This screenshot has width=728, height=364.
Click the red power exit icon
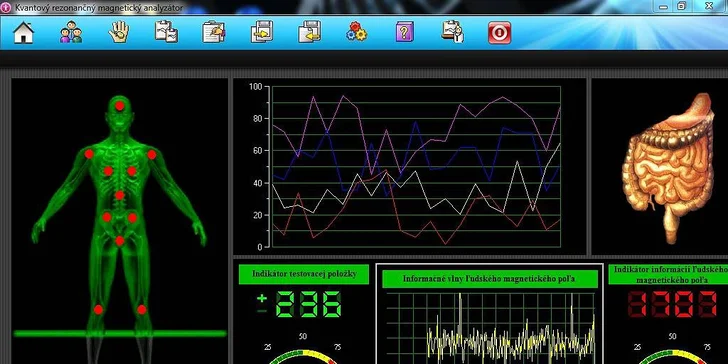pyautogui.click(x=500, y=33)
